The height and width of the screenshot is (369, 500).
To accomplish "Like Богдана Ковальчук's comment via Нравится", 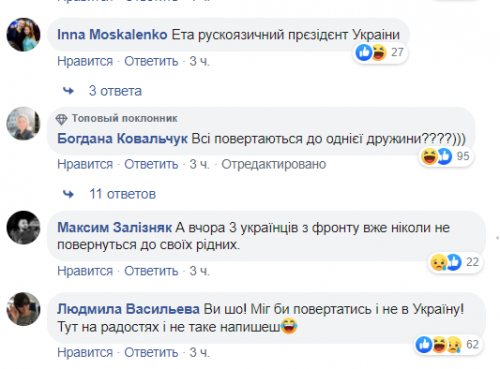I will point(85,164).
